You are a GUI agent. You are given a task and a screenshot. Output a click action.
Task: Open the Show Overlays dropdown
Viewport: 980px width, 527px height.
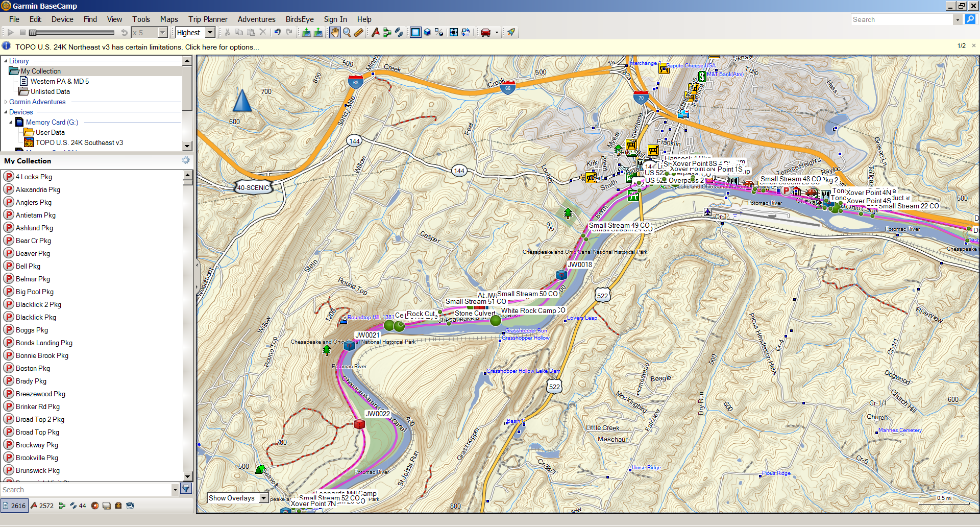pyautogui.click(x=263, y=498)
